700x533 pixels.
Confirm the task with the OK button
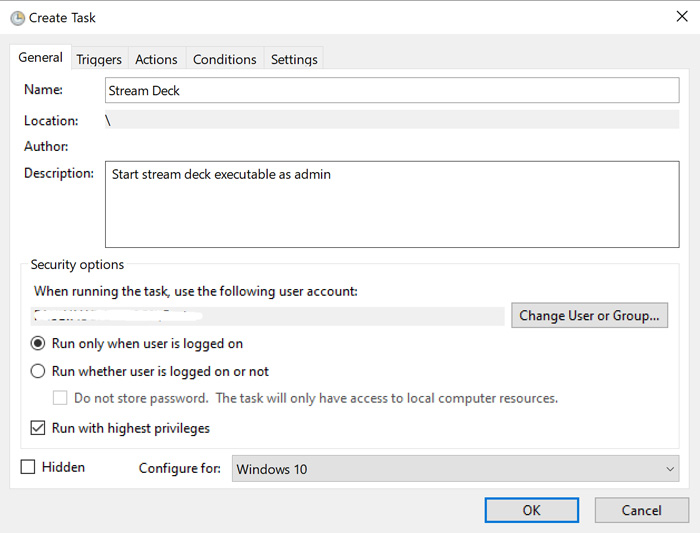(531, 510)
